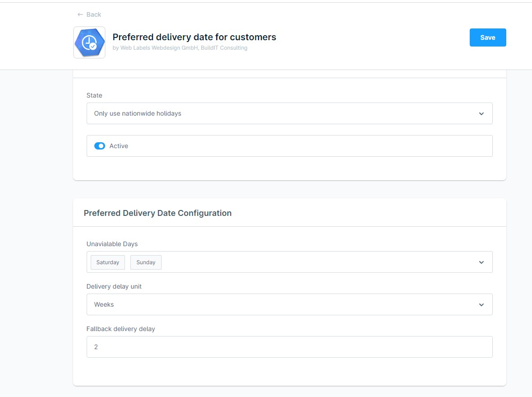Click the Fallback delivery delay input field
This screenshot has height=397, width=532.
tap(289, 346)
